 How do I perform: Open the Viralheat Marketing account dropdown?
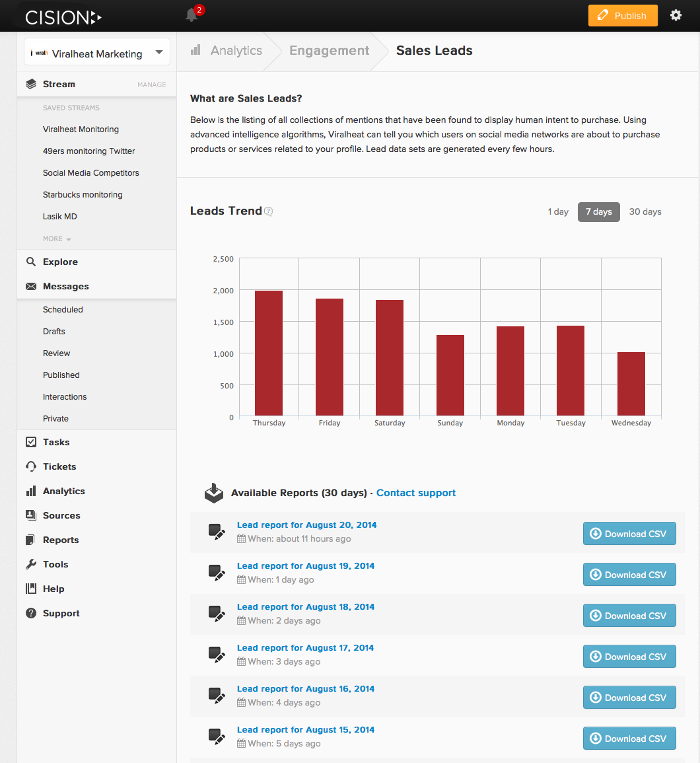[x=97, y=52]
